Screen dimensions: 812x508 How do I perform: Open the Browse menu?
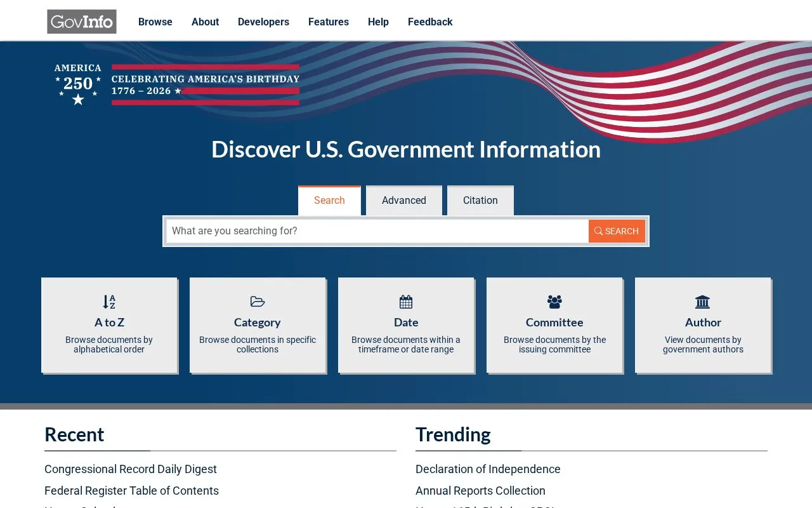(155, 22)
